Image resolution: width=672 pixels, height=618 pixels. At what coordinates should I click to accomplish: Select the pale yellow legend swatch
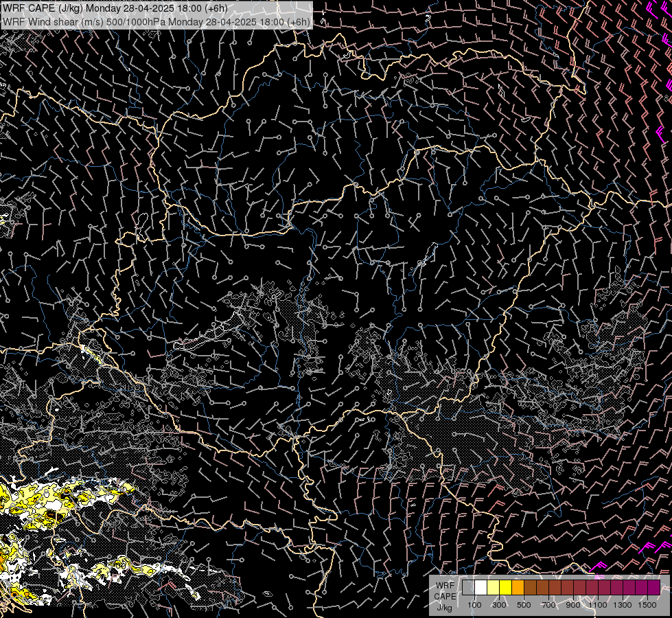[x=494, y=587]
